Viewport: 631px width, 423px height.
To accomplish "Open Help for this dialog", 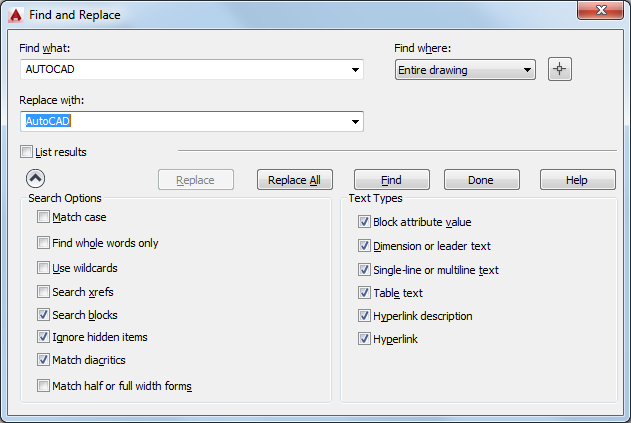I will [x=577, y=180].
